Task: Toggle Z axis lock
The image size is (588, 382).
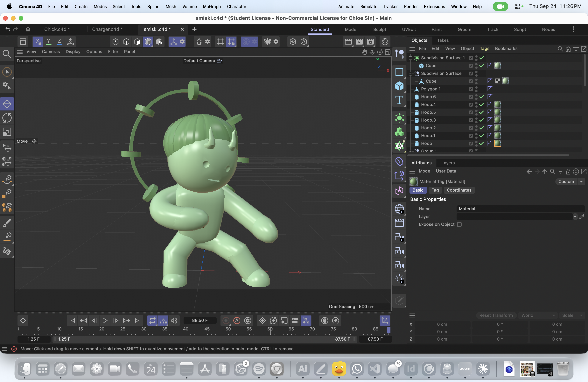Action: click(x=59, y=41)
